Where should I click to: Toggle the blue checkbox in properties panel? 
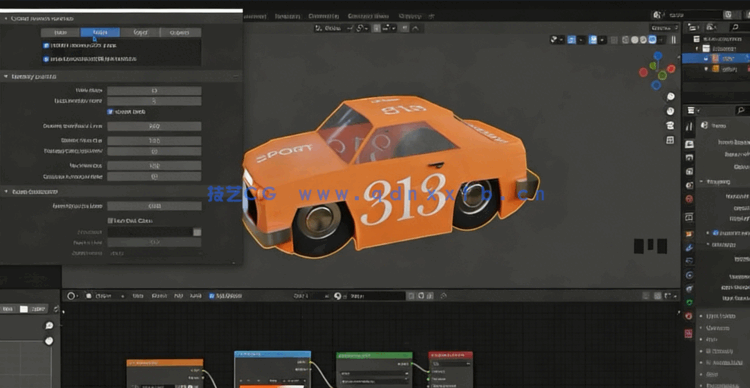(716, 233)
